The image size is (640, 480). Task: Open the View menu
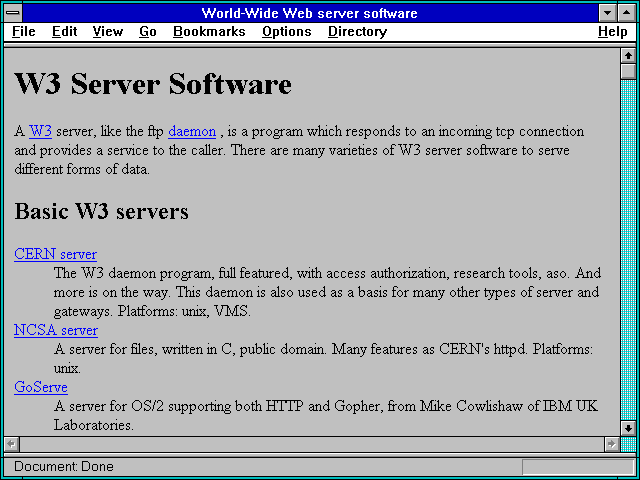[108, 32]
